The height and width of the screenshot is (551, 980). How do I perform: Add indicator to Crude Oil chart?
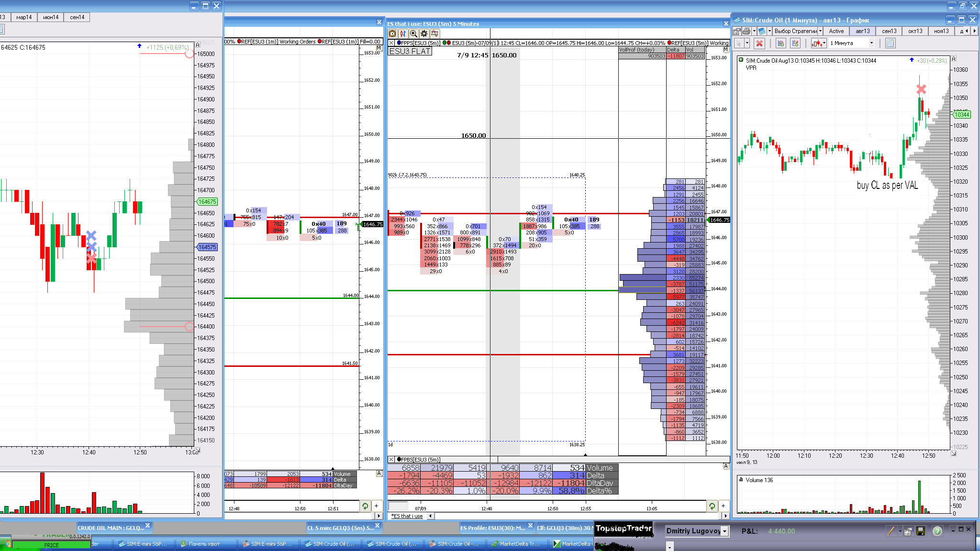click(x=781, y=43)
